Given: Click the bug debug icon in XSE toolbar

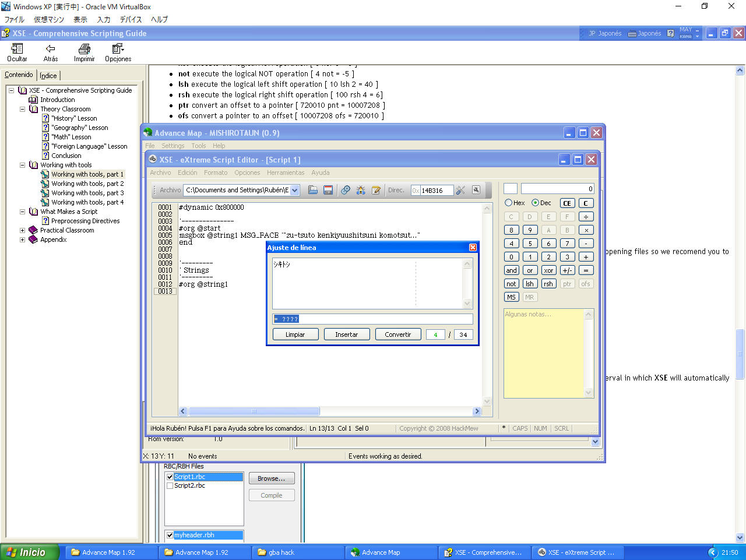Looking at the screenshot, I should tap(361, 190).
